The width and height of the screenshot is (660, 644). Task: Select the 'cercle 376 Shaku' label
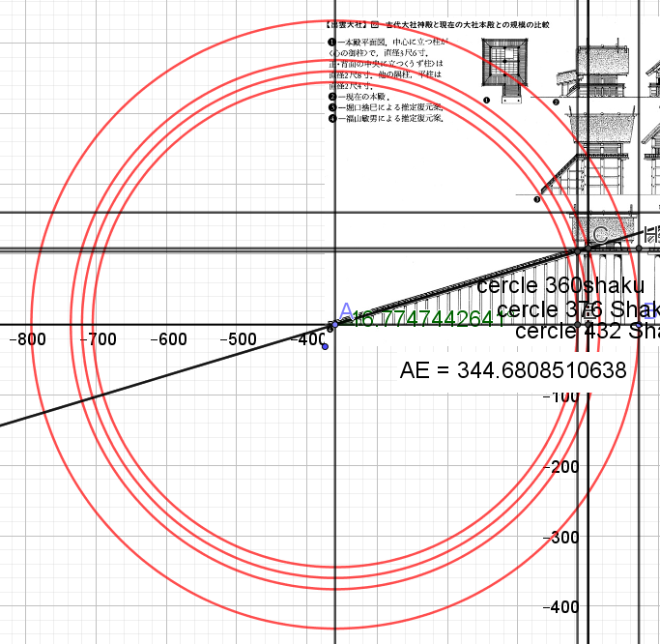(x=577, y=310)
